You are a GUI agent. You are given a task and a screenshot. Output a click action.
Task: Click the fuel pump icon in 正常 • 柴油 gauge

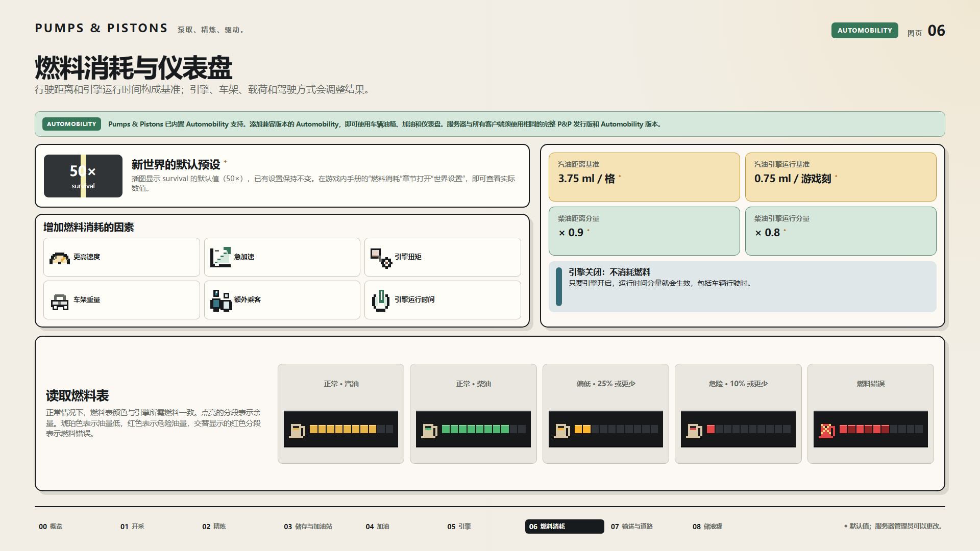429,431
